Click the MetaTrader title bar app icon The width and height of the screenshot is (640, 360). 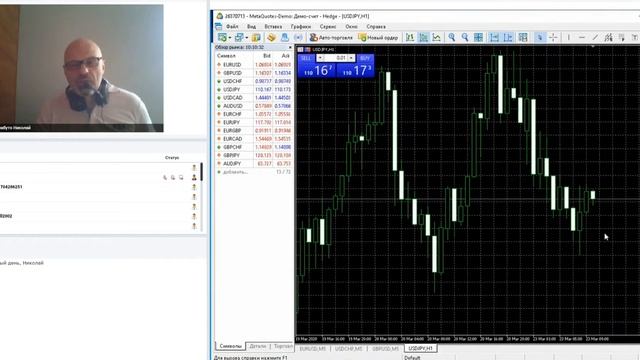tap(220, 16)
